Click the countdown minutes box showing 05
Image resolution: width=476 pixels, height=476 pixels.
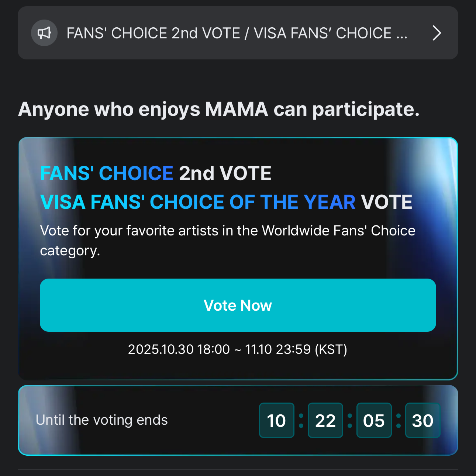coord(374,420)
